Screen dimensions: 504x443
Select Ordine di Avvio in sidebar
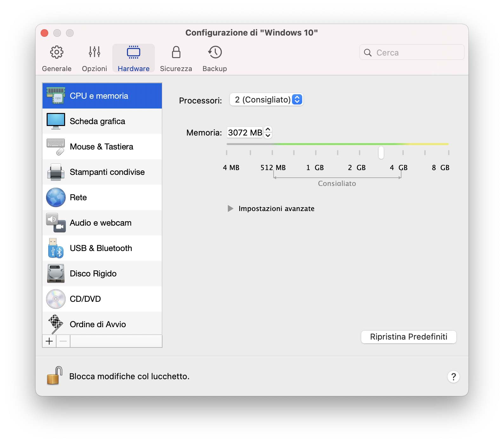[x=102, y=323]
